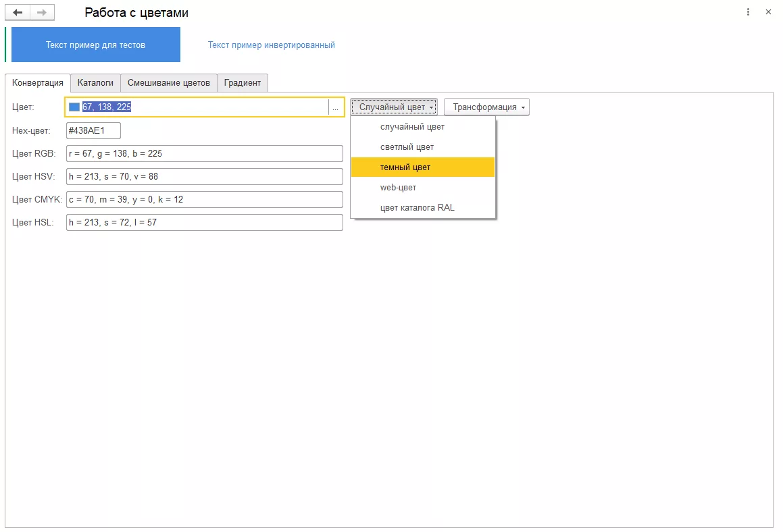
Task: Click the blue color swatch in Цвет field
Action: 74,107
